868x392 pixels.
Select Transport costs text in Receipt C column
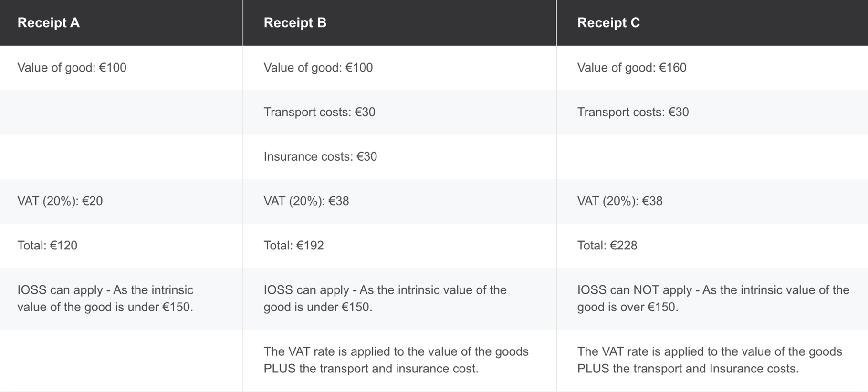633,112
